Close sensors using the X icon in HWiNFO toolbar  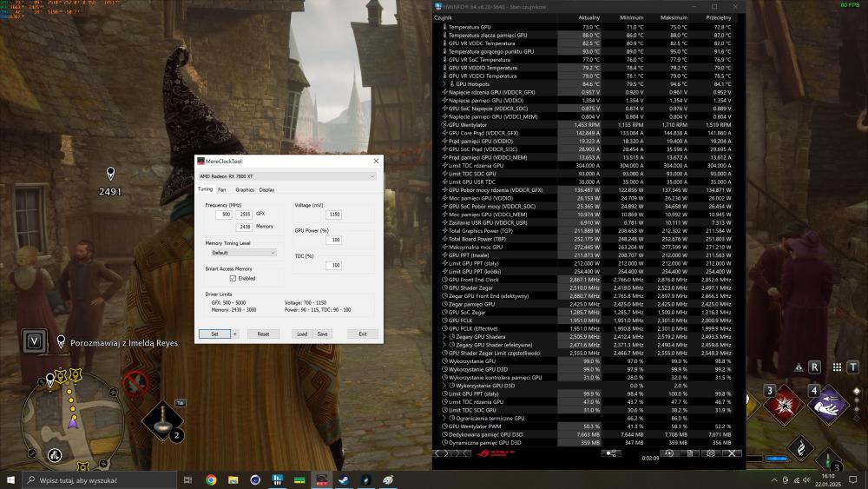point(732,453)
